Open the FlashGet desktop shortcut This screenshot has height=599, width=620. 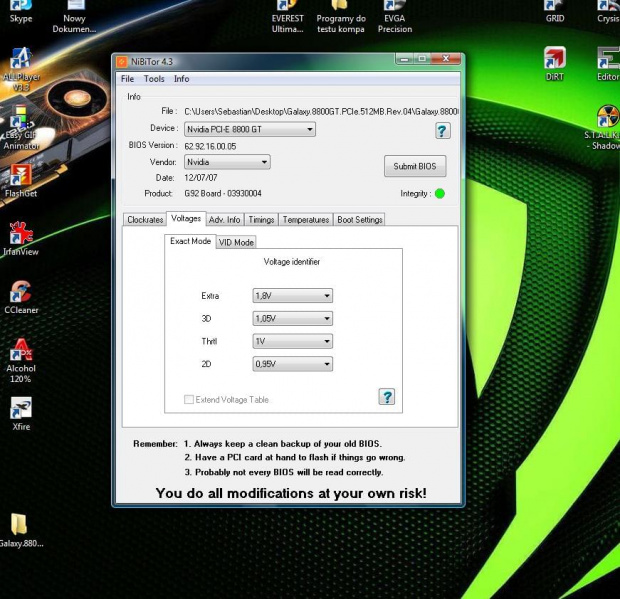(21, 181)
